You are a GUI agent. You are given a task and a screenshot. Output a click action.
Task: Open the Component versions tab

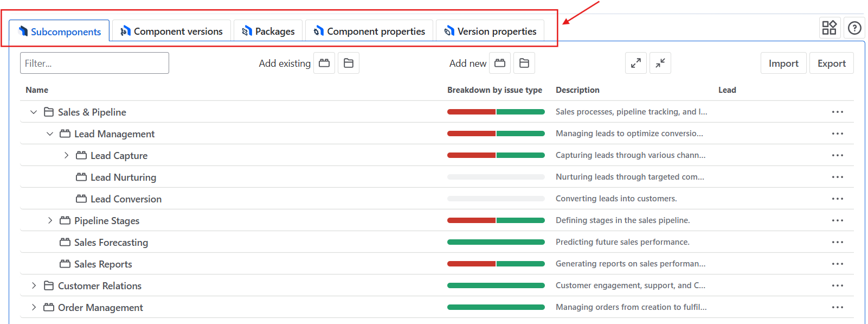click(x=171, y=31)
